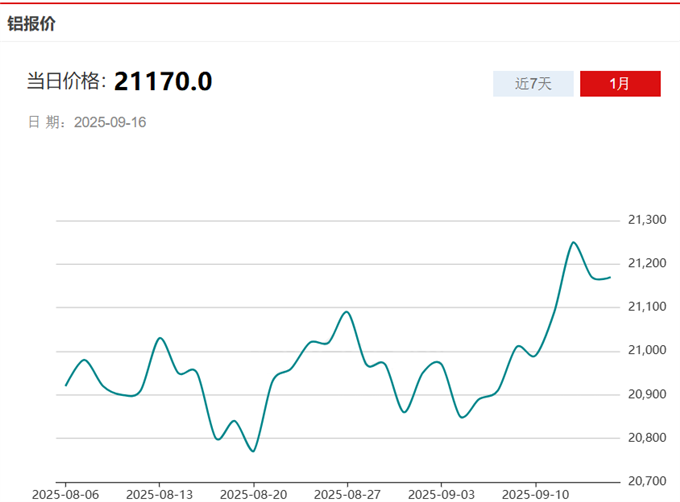680x502 pixels.
Task: Click the 20,800 y-axis label
Action: 646,437
